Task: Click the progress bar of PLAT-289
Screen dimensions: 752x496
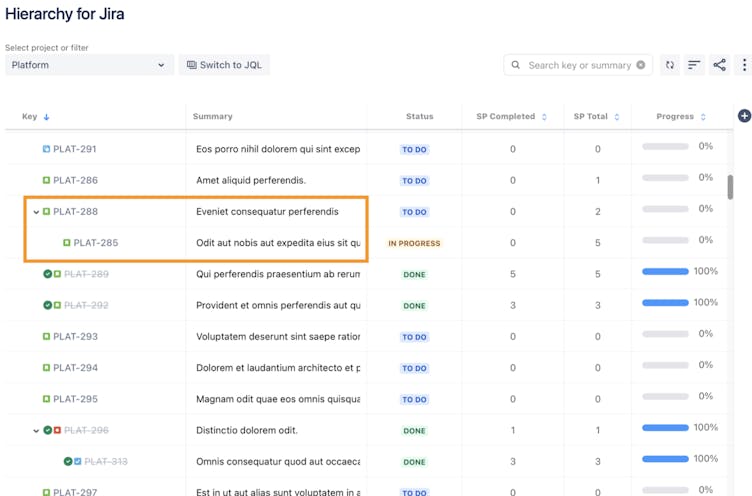Action: [x=665, y=272]
